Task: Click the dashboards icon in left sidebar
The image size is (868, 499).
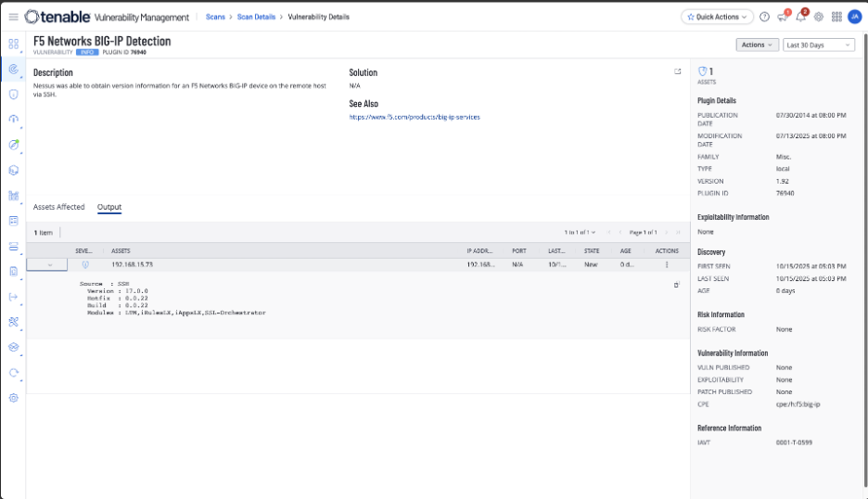Action: tap(13, 44)
